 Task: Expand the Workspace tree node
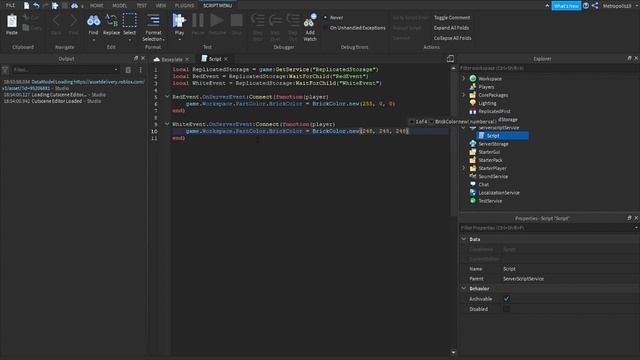coord(463,78)
